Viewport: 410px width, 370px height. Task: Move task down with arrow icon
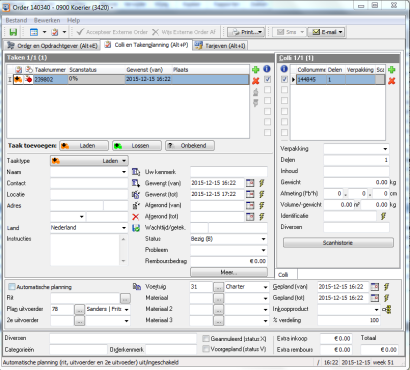(x=256, y=103)
